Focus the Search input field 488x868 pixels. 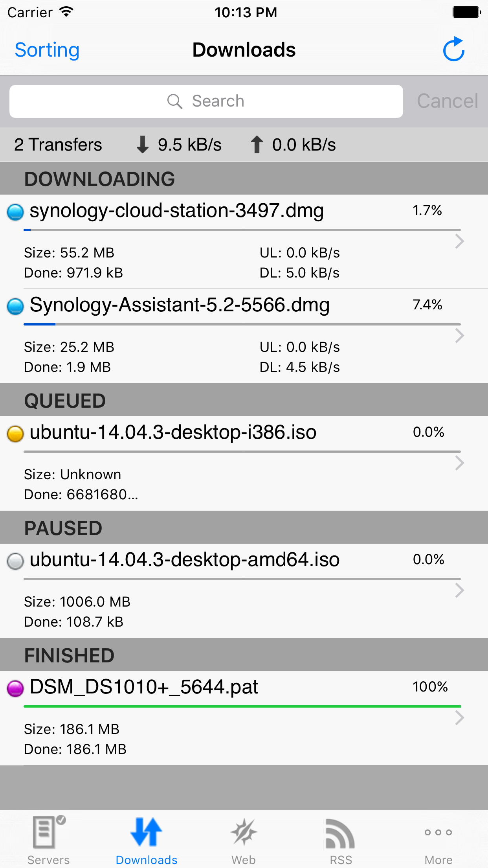pyautogui.click(x=206, y=101)
